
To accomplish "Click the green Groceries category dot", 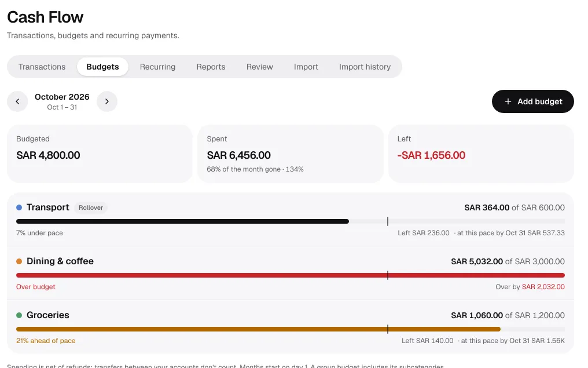I will coord(19,315).
